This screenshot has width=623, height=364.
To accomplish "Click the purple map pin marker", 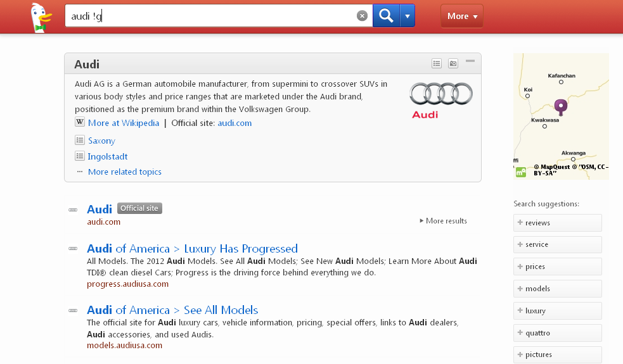I will pos(561,107).
